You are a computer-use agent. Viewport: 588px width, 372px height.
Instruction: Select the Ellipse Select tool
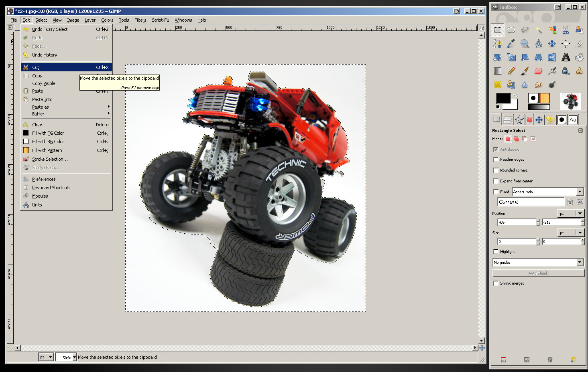[511, 30]
